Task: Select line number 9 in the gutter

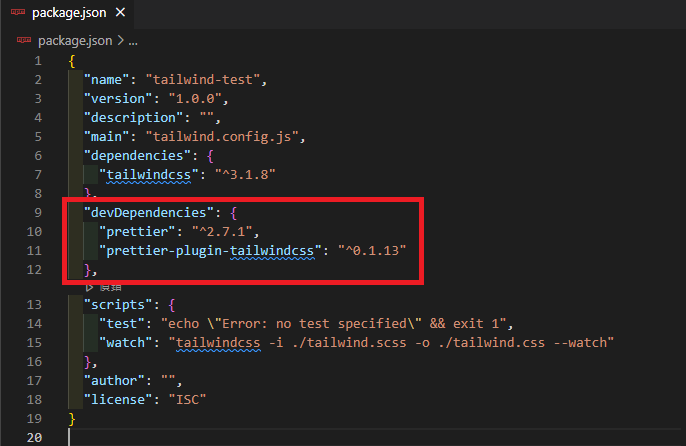Action: [38, 213]
